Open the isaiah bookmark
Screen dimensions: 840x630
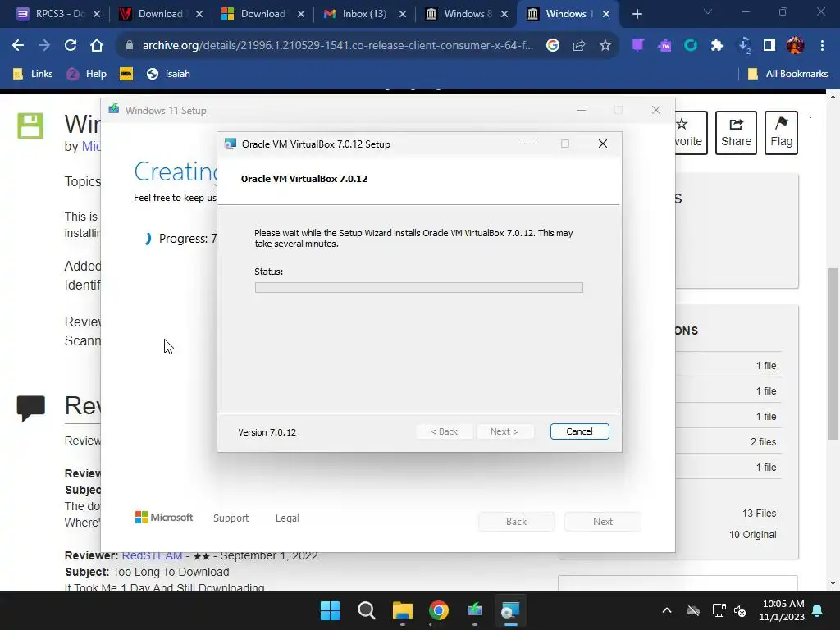168,74
